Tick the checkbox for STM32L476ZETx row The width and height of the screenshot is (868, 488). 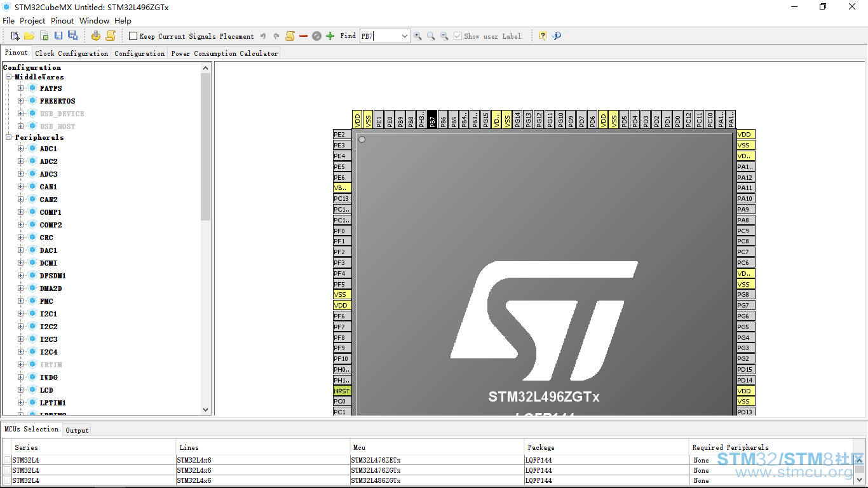pos(7,460)
